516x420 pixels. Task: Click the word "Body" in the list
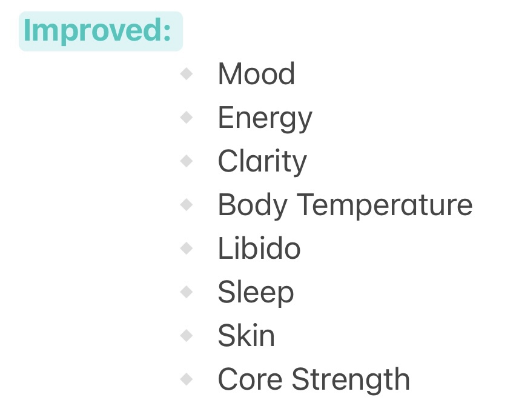pyautogui.click(x=252, y=205)
